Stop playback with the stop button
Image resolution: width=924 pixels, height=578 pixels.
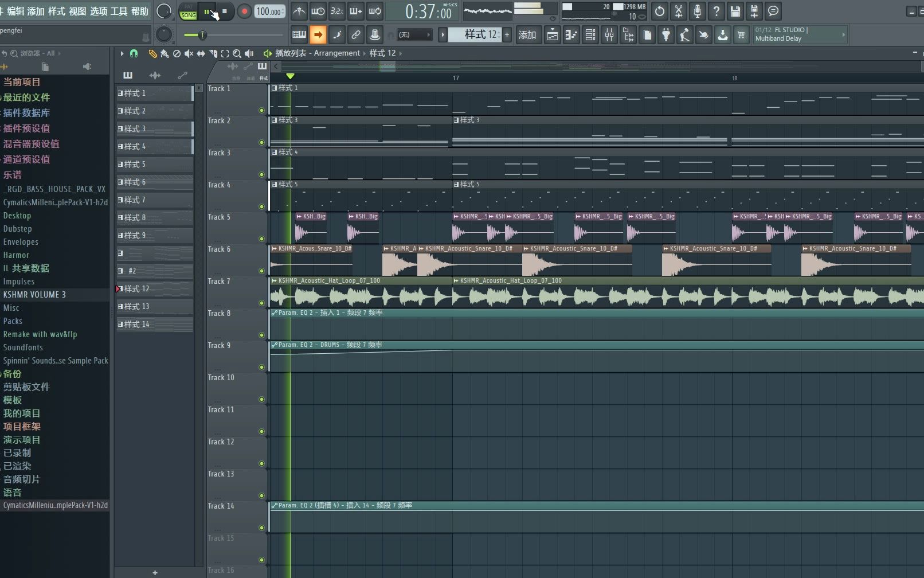225,11
